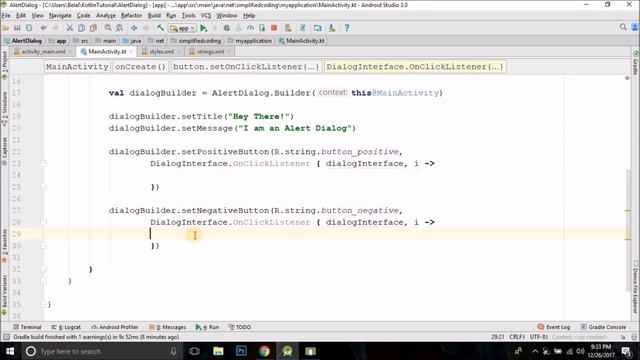
Task: Toggle the fold marker at line 25
Action: tap(43, 187)
